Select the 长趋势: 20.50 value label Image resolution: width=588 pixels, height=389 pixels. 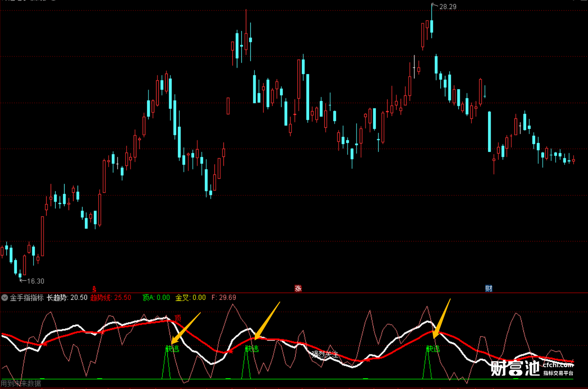click(67, 298)
